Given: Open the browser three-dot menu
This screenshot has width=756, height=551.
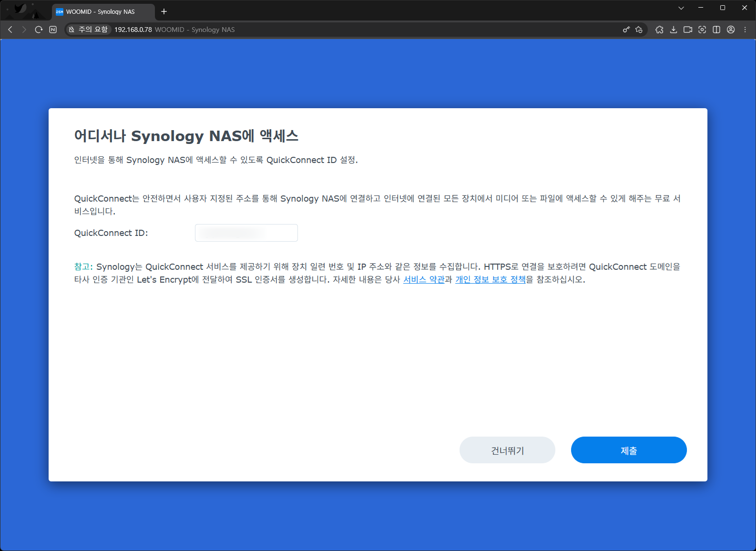Looking at the screenshot, I should [x=745, y=30].
